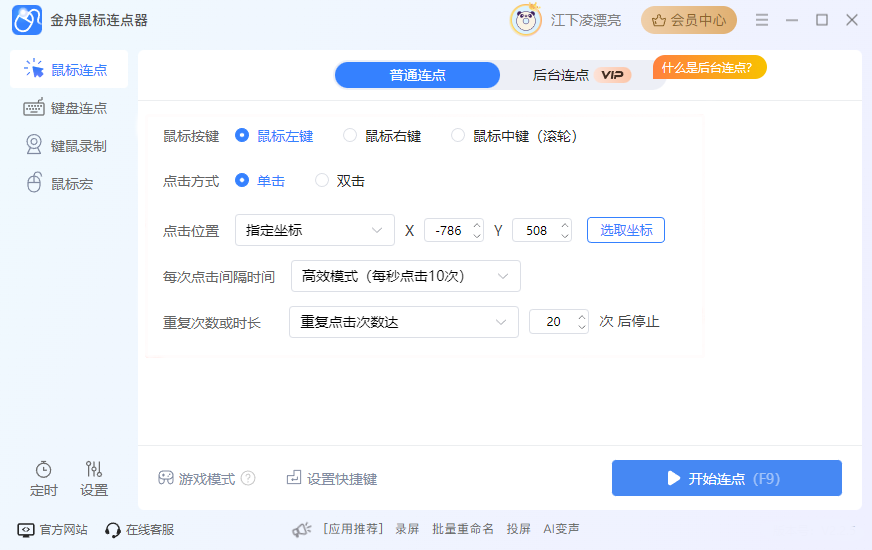872x550 pixels.
Task: Click the X coordinate field showing -786
Action: [448, 230]
